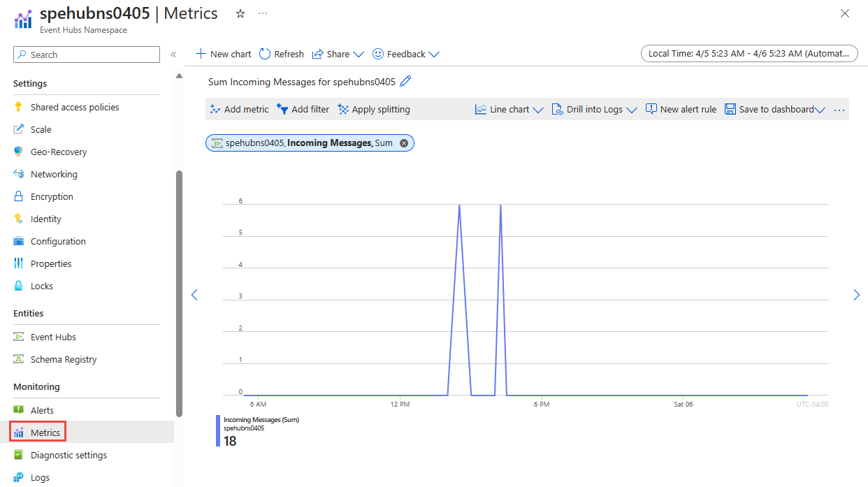868x487 pixels.
Task: Select Event Hubs under Entities
Action: [53, 337]
